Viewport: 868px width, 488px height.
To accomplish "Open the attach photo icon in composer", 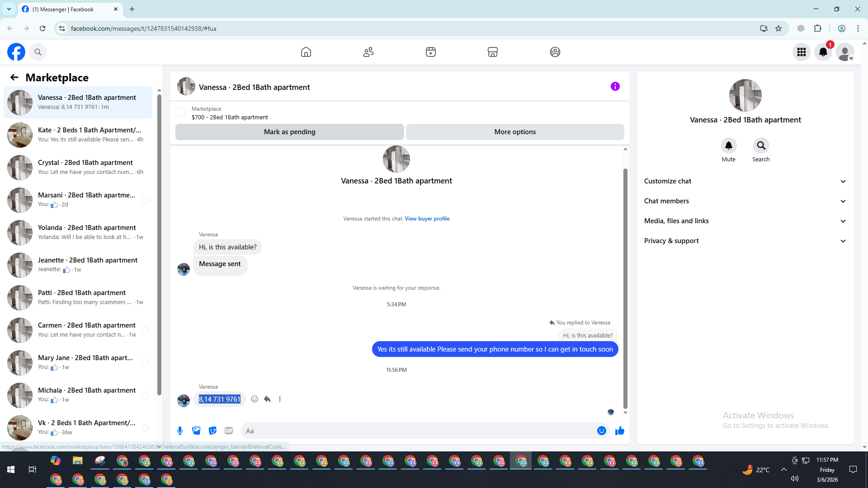I will pyautogui.click(x=196, y=431).
